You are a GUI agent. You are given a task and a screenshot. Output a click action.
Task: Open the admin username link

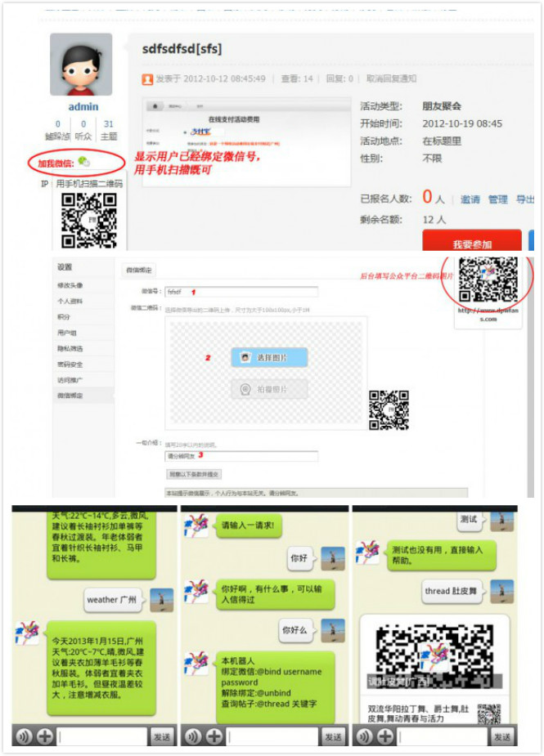pyautogui.click(x=83, y=106)
